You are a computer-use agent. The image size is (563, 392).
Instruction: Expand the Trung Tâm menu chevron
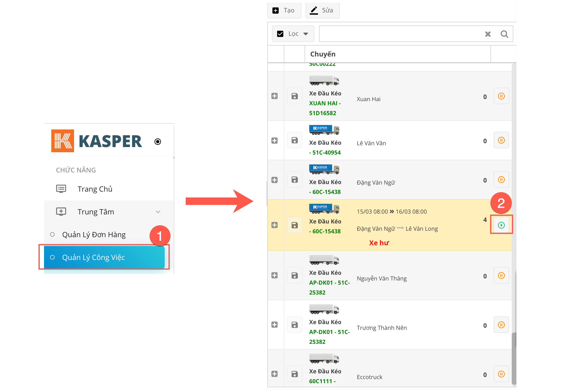(158, 212)
